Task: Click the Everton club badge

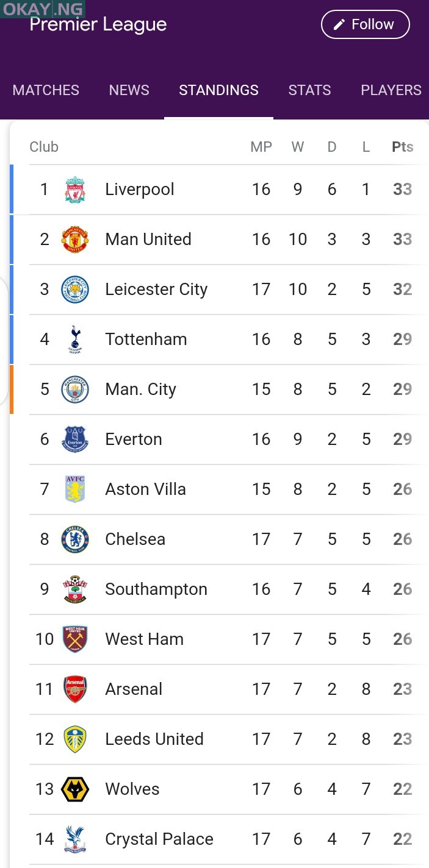Action: 75,439
